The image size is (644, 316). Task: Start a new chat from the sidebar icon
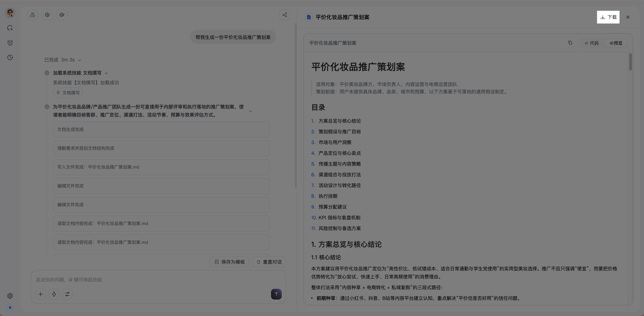[10, 28]
